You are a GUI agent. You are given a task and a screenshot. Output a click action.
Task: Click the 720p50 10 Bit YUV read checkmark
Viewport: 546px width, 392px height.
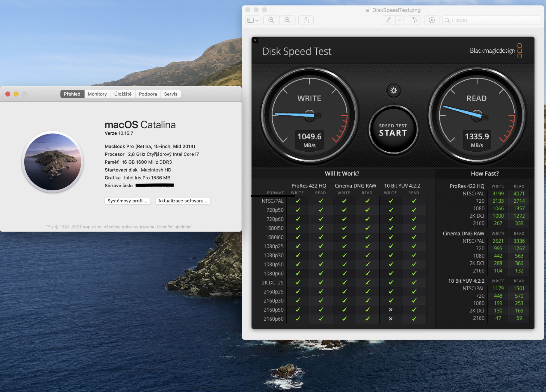pos(414,210)
